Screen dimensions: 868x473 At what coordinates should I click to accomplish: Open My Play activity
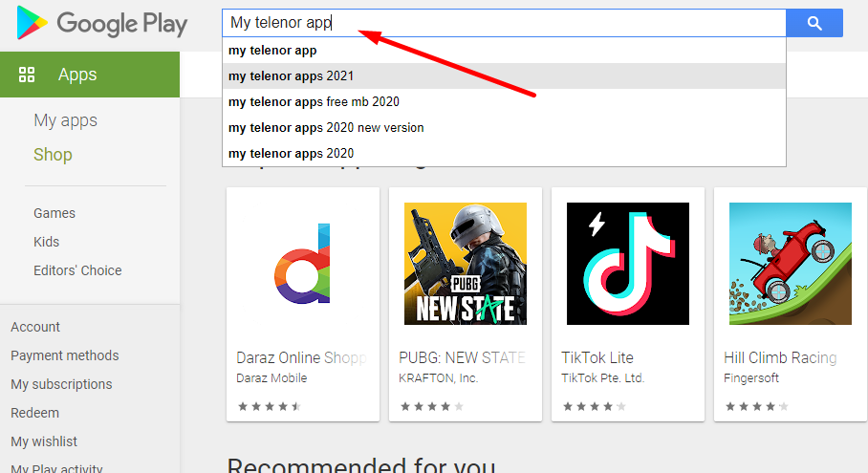click(x=56, y=468)
